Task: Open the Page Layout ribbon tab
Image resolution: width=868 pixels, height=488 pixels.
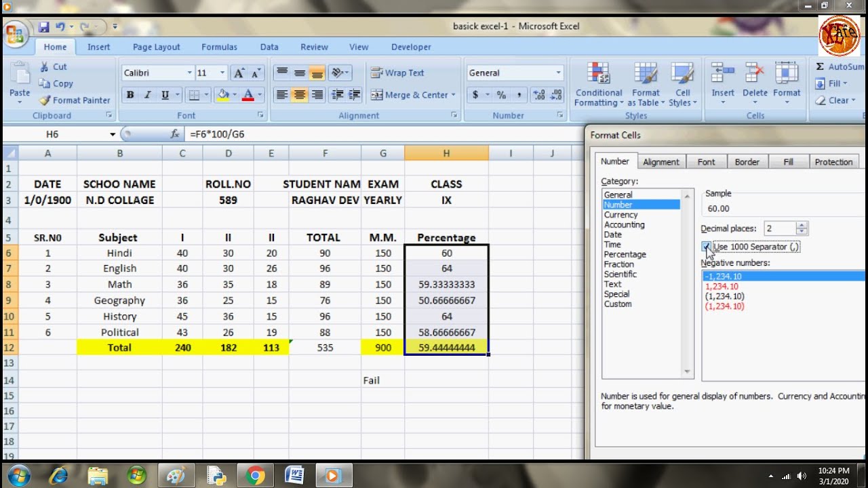Action: point(157,47)
